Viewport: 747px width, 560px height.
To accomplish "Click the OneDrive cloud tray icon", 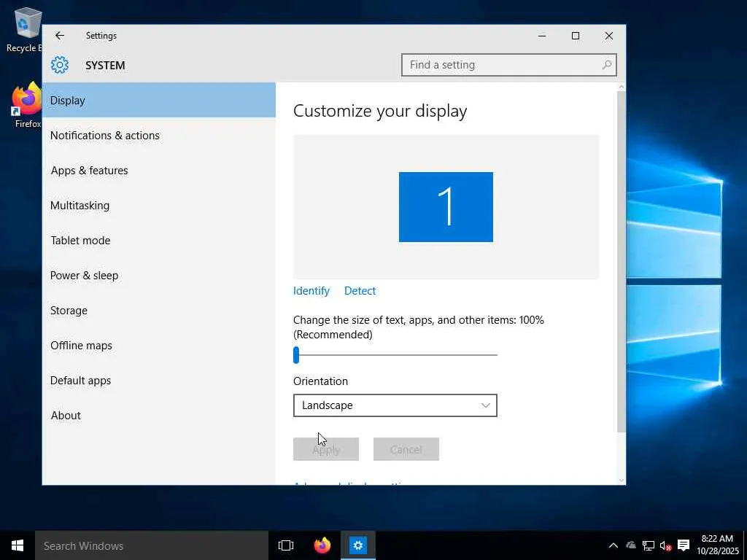I will coord(631,545).
